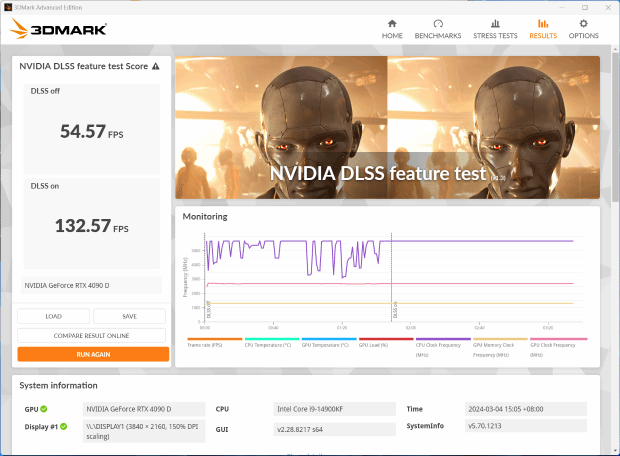Click the Display #1 resolution value

click(x=144, y=431)
